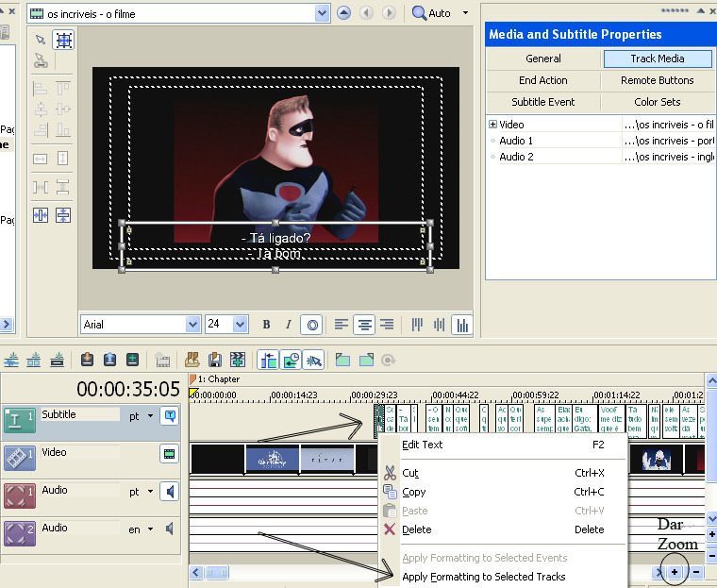The height and width of the screenshot is (588, 717).
Task: Expand the Video tree node
Action: click(x=492, y=125)
